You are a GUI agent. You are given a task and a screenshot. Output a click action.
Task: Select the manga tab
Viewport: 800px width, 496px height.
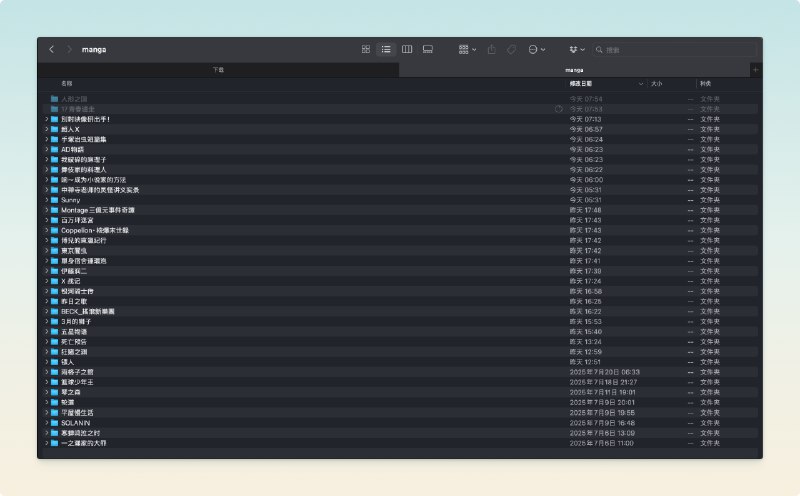(574, 70)
